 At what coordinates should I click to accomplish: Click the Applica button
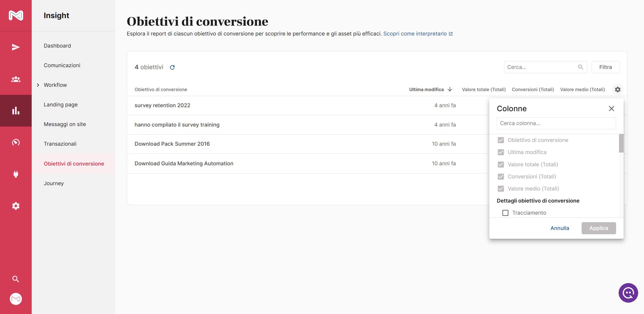(599, 228)
